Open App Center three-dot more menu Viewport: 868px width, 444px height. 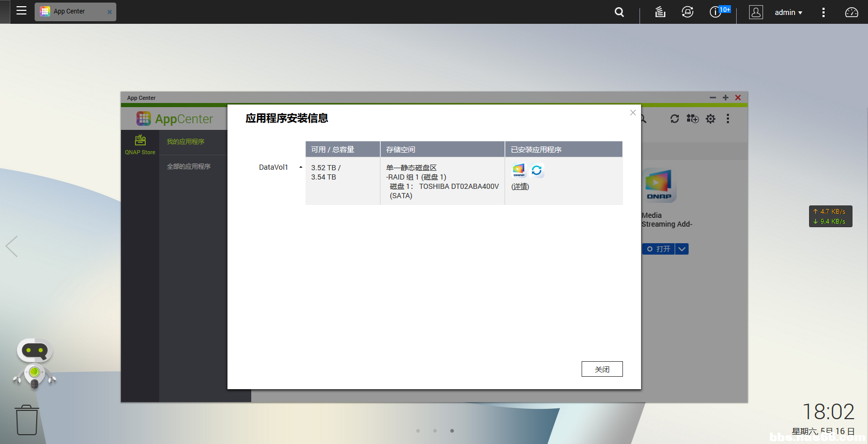pos(728,119)
